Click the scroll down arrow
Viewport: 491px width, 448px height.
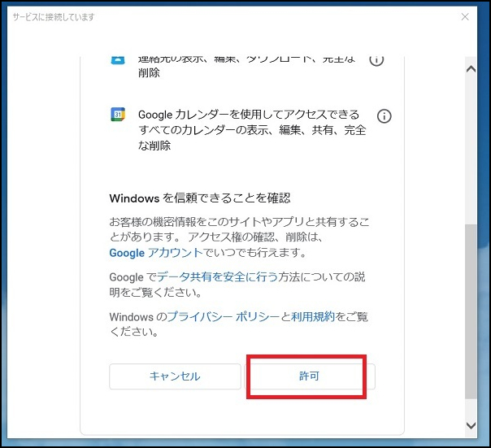tap(471, 425)
